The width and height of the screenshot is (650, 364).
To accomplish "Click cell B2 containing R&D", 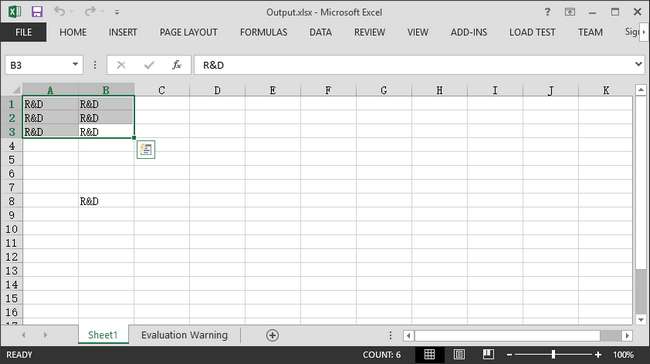I will 106,118.
